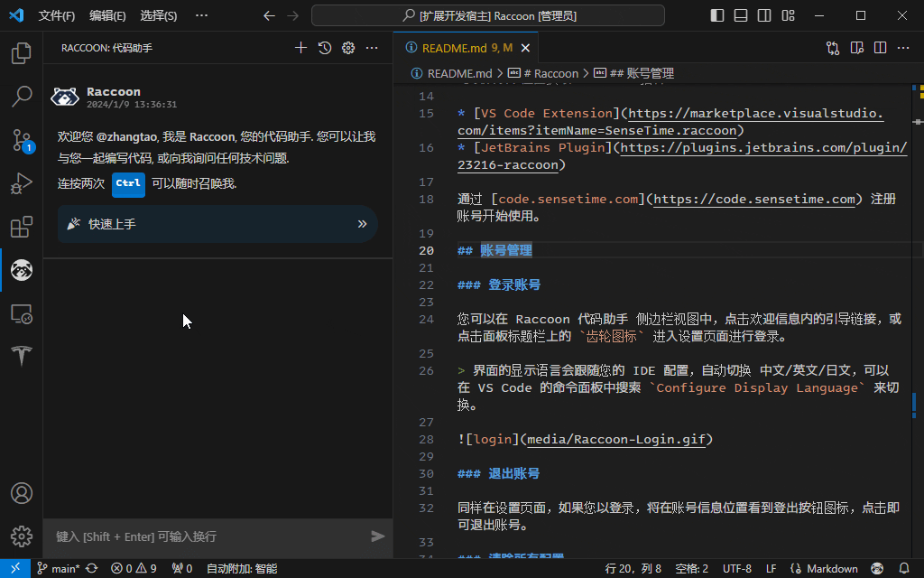Open the customize layout button
The width and height of the screenshot is (924, 578).
(x=788, y=15)
